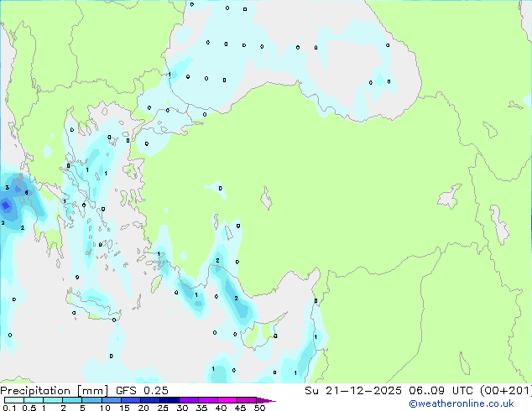Select the 0.1–0.5 mm legend swatch
Screen dimensions: 532x411
point(14,400)
